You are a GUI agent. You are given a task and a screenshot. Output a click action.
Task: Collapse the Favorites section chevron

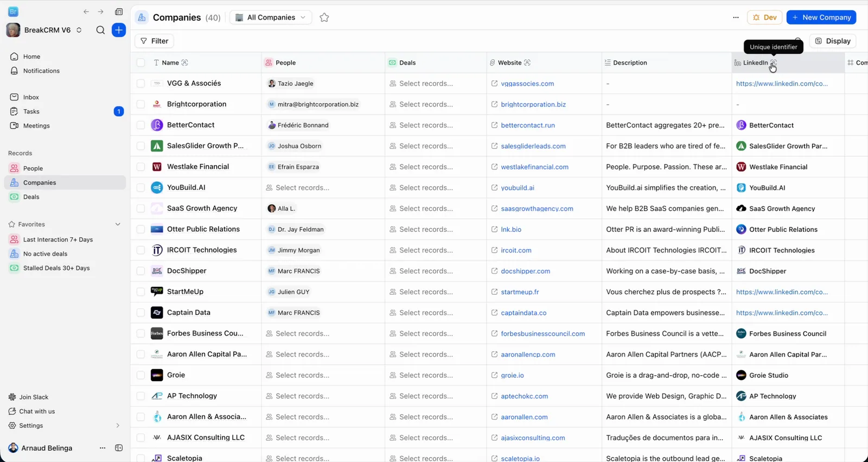(x=118, y=224)
